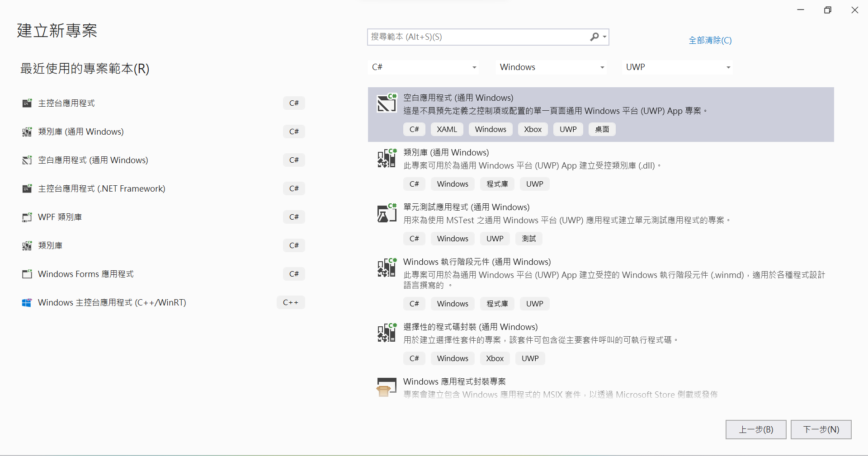
Task: Click the 上一步(B) button
Action: [x=756, y=429]
